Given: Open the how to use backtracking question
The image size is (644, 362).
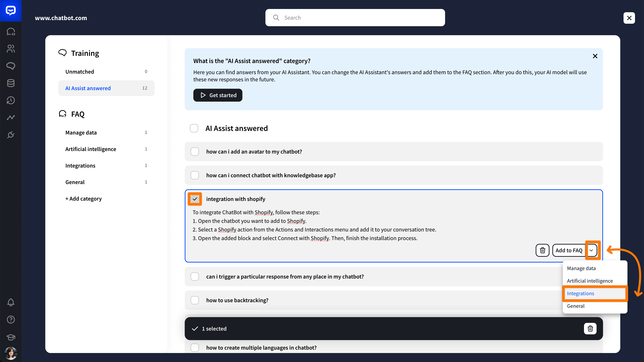Looking at the screenshot, I should pyautogui.click(x=394, y=300).
